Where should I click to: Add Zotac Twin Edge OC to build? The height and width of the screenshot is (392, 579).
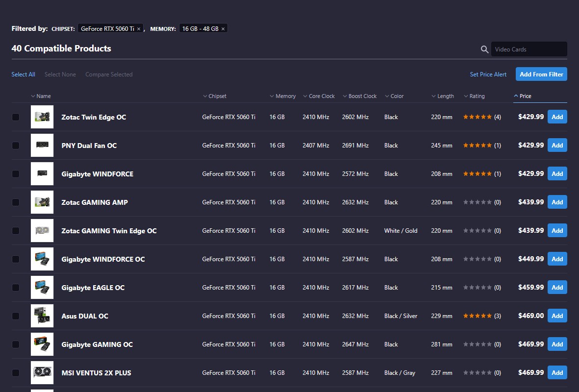click(557, 117)
